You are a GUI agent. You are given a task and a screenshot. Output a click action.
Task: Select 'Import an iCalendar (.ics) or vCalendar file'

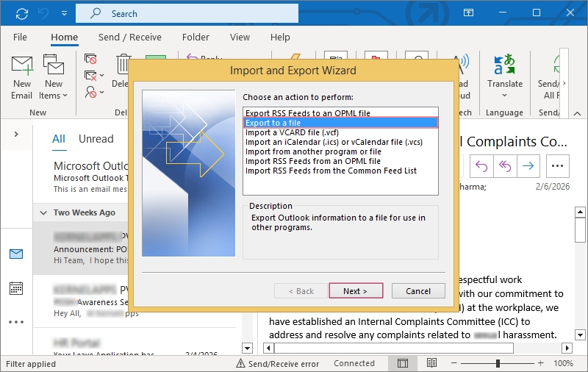point(340,142)
